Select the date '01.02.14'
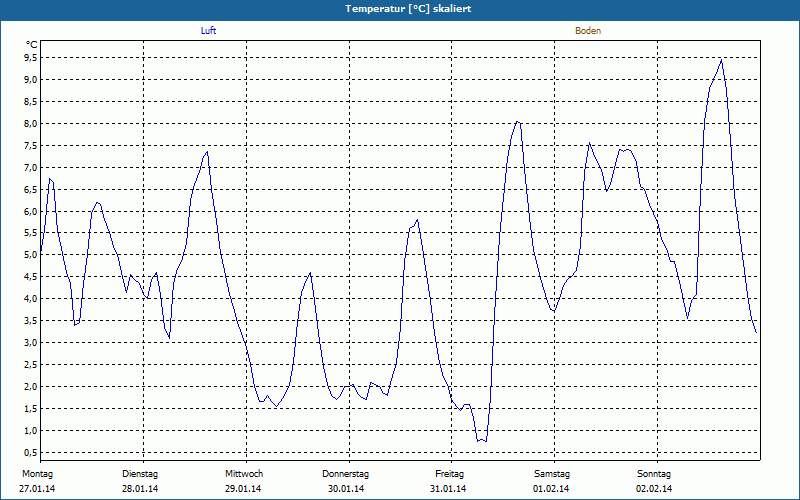The height and width of the screenshot is (500, 800). pyautogui.click(x=551, y=489)
